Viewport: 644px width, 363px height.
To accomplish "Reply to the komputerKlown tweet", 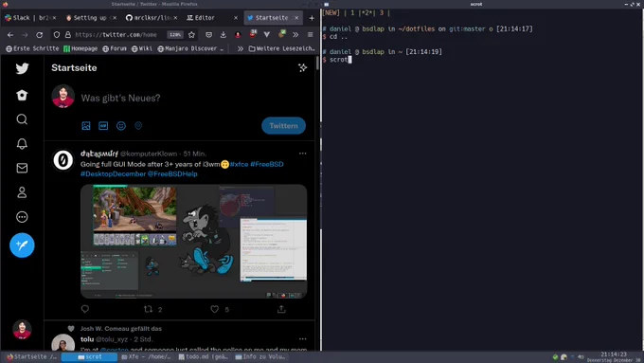I will 85,309.
